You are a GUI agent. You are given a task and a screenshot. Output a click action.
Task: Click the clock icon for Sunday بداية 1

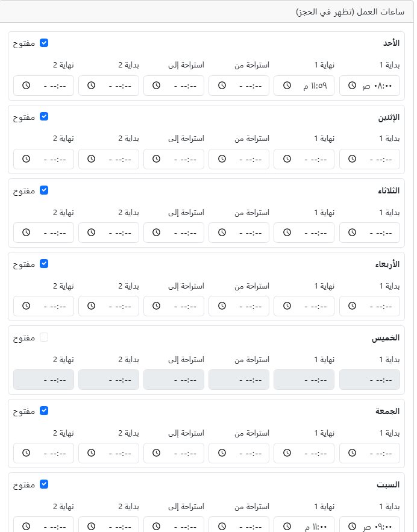tap(352, 86)
